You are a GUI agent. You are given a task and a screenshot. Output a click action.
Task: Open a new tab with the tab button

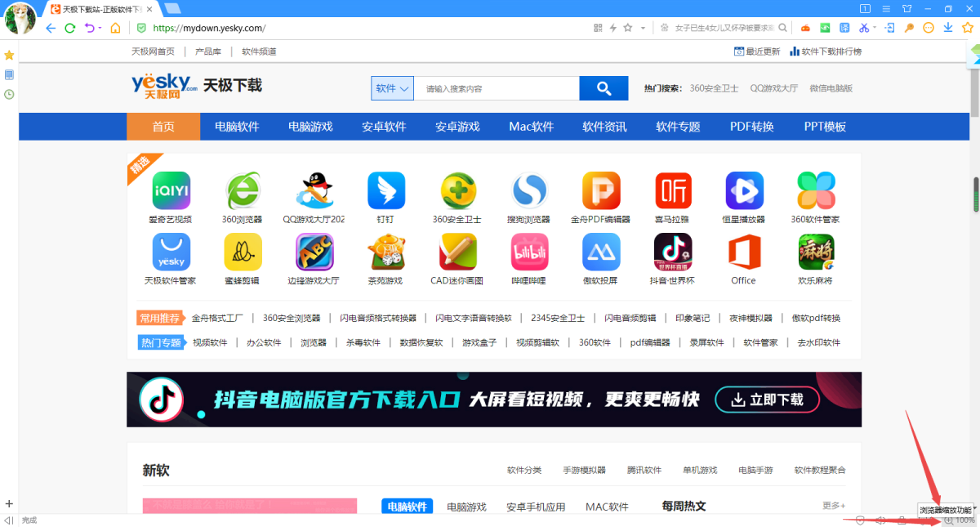(x=171, y=8)
